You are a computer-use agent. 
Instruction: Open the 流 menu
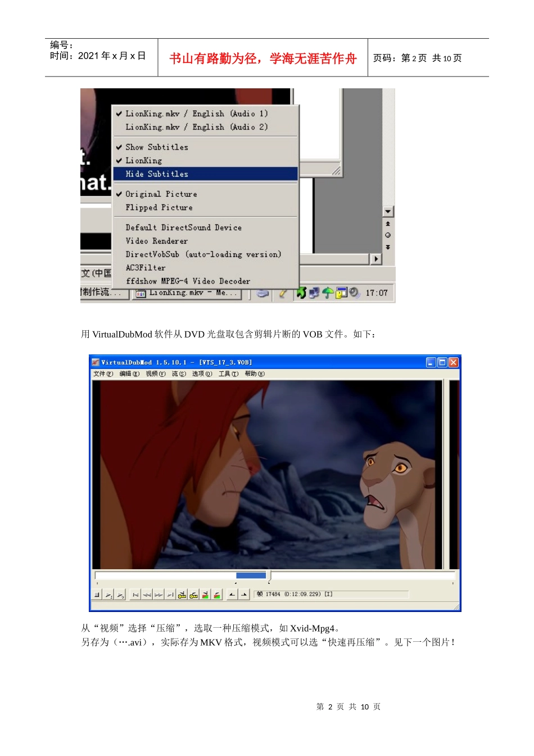(x=179, y=374)
